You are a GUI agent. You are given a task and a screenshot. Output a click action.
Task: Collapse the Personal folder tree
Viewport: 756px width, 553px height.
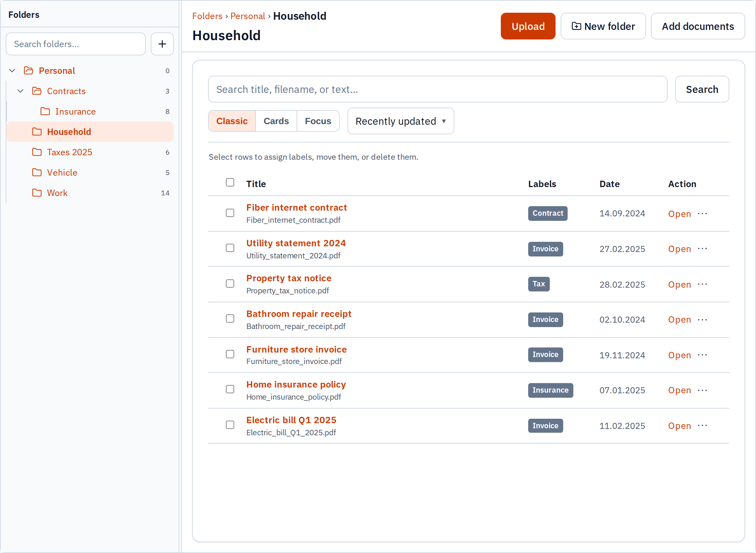coord(12,71)
